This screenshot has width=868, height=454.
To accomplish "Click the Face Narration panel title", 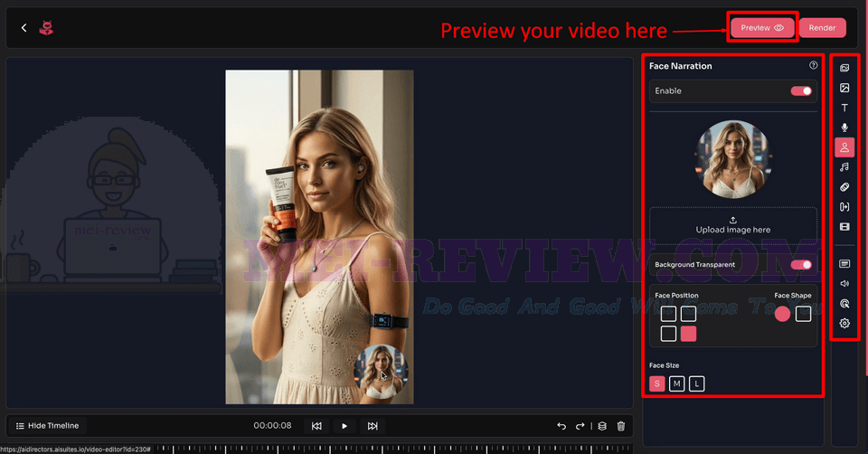I will [680, 66].
